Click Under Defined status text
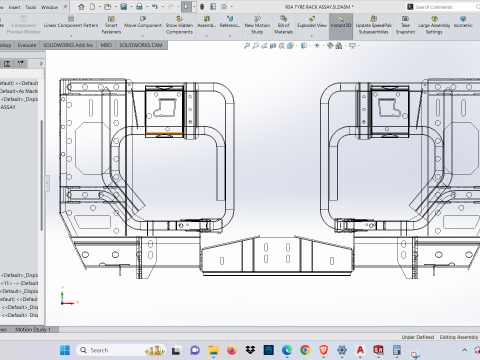The width and height of the screenshot is (480, 360). click(x=418, y=337)
